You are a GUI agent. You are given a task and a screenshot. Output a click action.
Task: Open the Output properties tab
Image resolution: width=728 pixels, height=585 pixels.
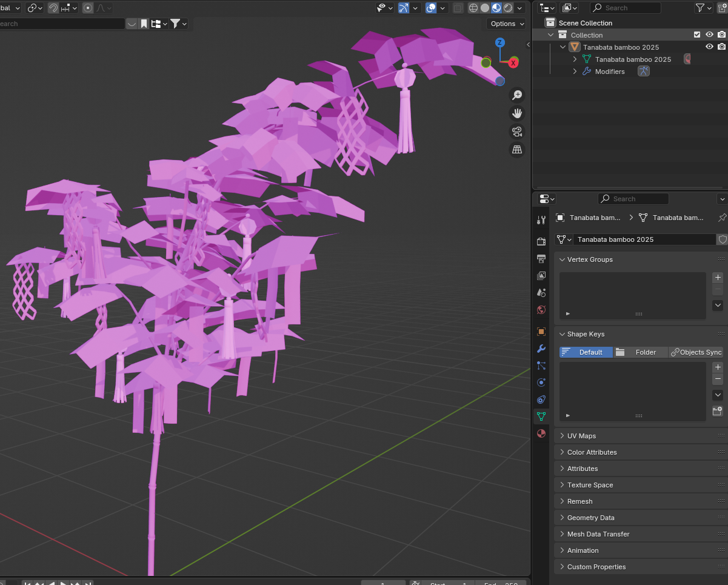click(x=541, y=258)
